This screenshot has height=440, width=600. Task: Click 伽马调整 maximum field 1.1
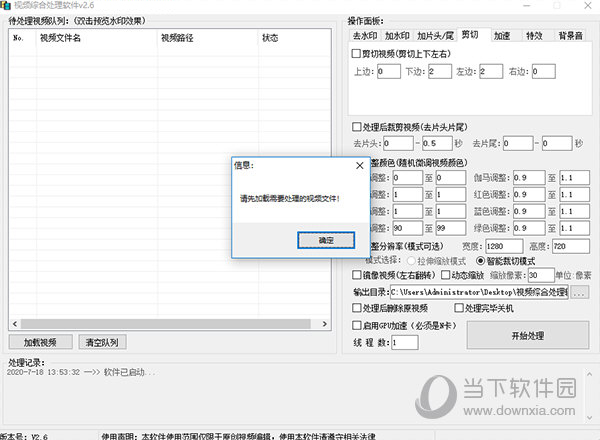pyautogui.click(x=575, y=178)
